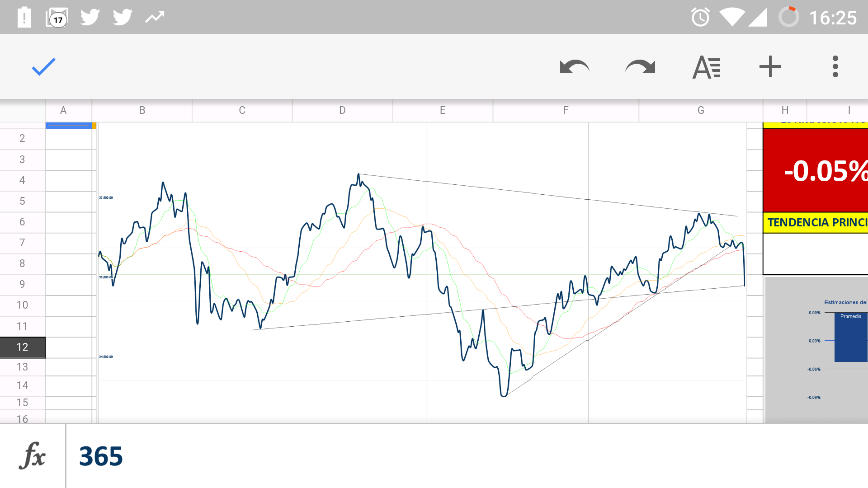Select column F header
868x488 pixels.
[566, 110]
